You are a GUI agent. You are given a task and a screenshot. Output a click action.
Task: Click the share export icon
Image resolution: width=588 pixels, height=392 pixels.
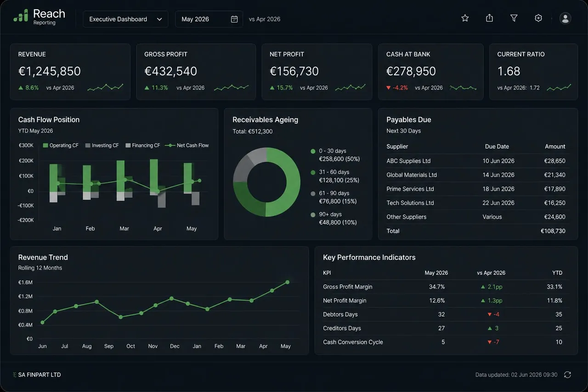point(489,18)
